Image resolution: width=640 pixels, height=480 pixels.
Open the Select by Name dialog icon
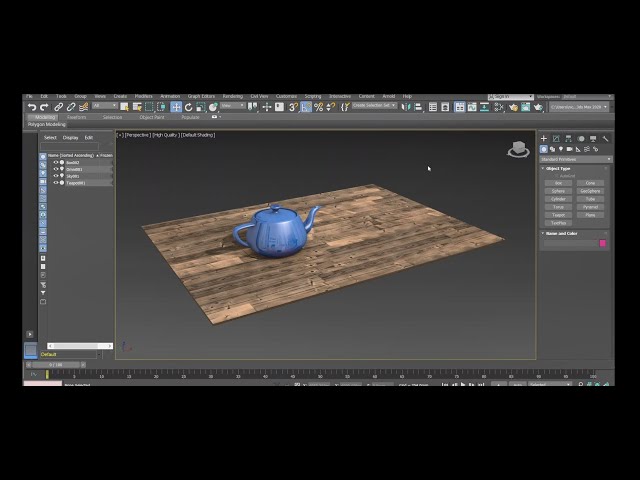coord(137,107)
